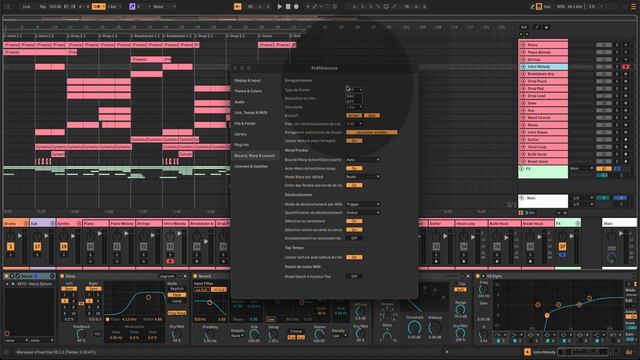Open Display & Input preferences tab
This screenshot has width=640, height=360.
(x=247, y=80)
